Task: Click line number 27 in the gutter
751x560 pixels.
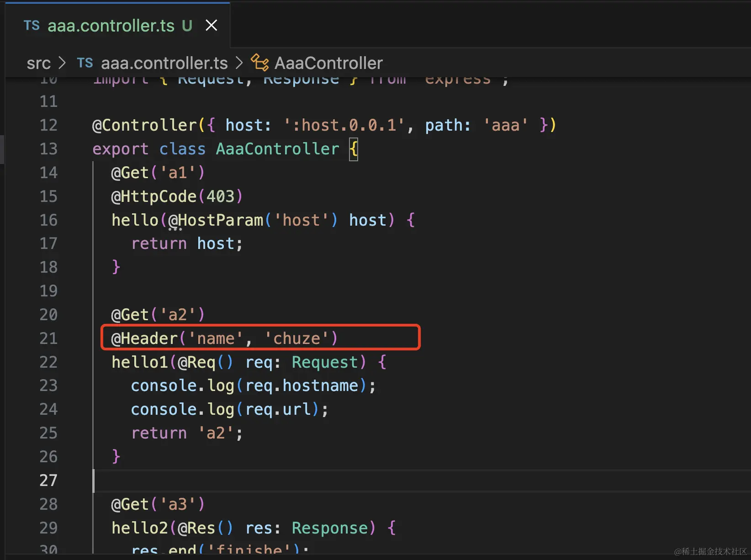Action: pos(48,481)
